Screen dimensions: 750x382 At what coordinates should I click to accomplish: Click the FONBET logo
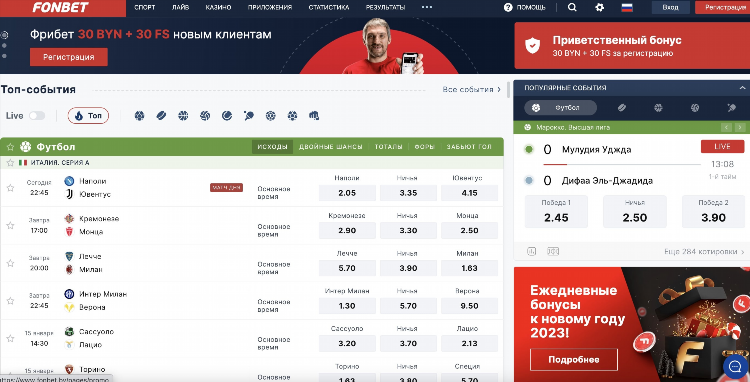click(x=61, y=7)
